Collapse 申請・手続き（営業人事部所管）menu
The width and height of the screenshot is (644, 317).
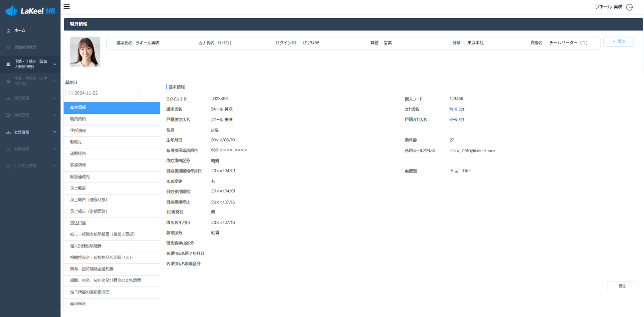coord(54,64)
